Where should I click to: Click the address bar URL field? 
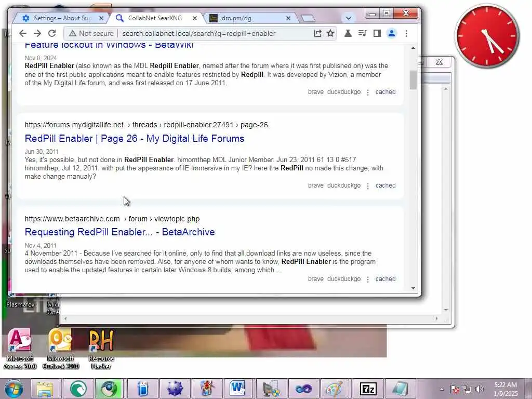(199, 33)
